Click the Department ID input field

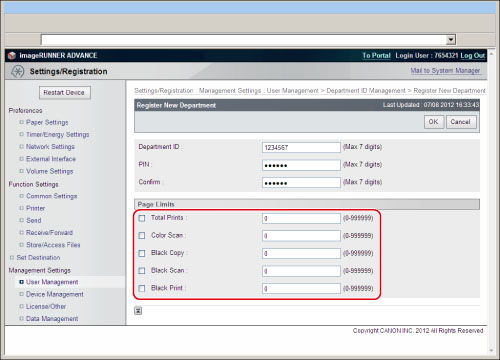tap(301, 147)
